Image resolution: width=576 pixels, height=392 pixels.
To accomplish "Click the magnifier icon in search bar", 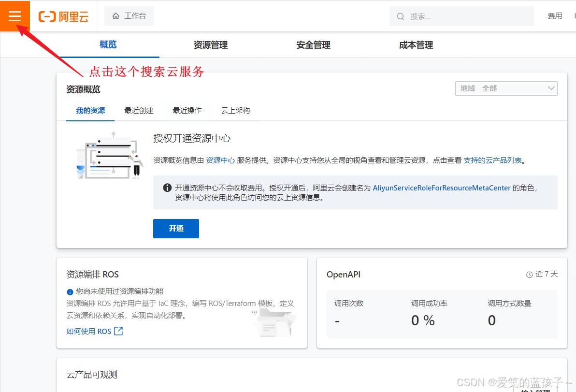I will coord(401,16).
